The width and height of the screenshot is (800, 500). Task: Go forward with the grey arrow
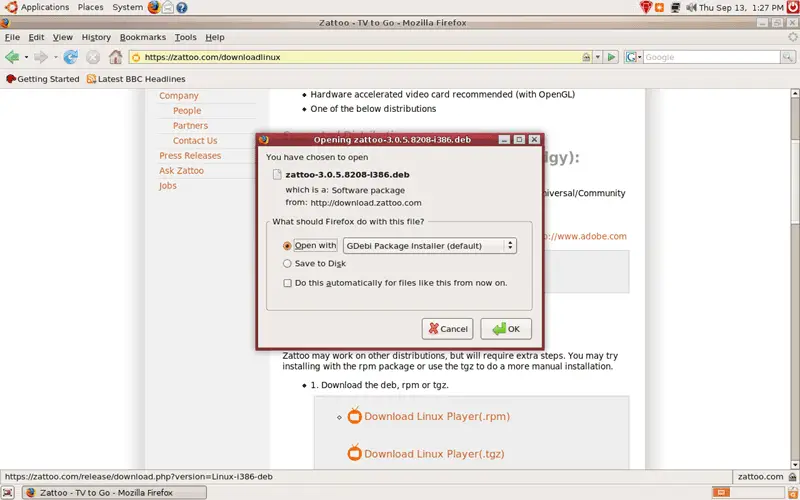tap(41, 57)
